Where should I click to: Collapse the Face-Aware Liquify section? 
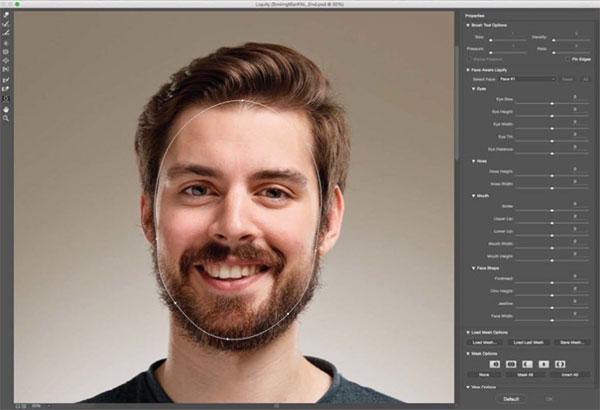coord(468,70)
